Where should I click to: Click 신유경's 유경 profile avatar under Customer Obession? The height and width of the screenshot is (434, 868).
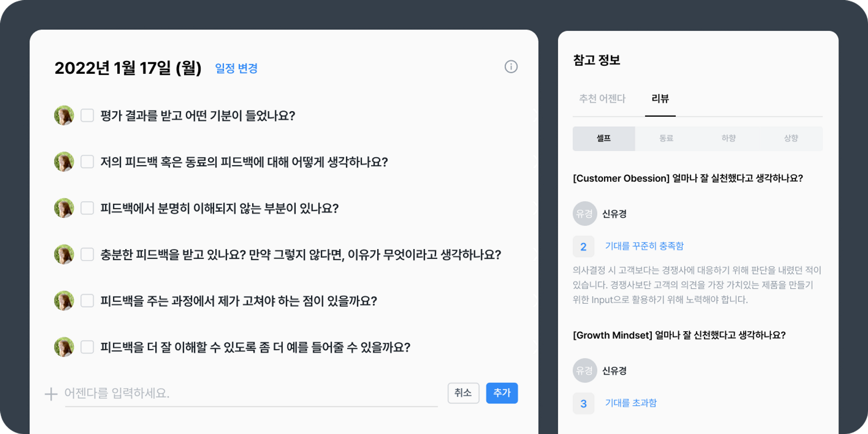tap(584, 214)
